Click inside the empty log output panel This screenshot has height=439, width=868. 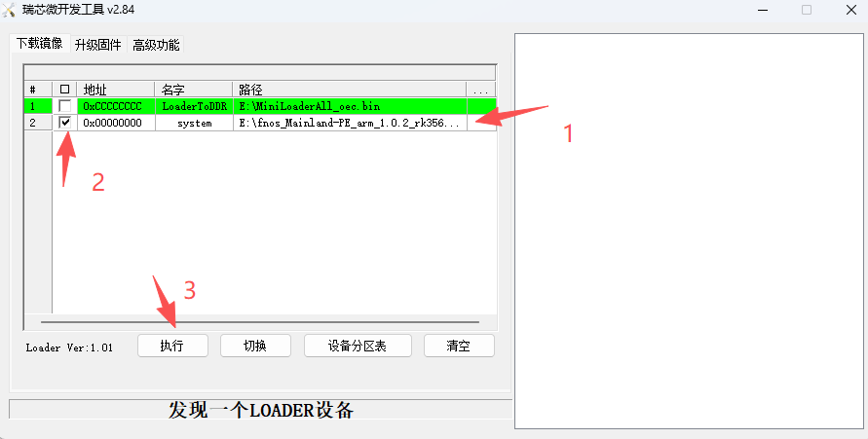[x=689, y=231]
